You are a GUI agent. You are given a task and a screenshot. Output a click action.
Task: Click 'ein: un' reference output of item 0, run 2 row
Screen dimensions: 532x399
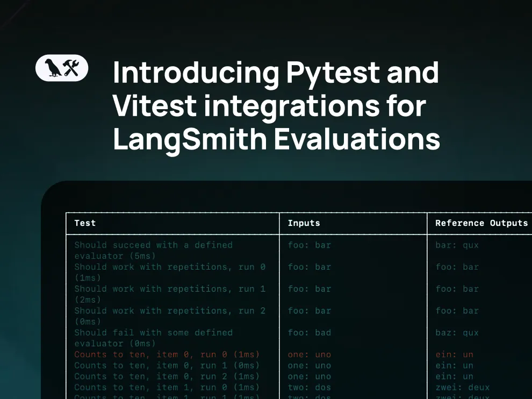click(454, 376)
